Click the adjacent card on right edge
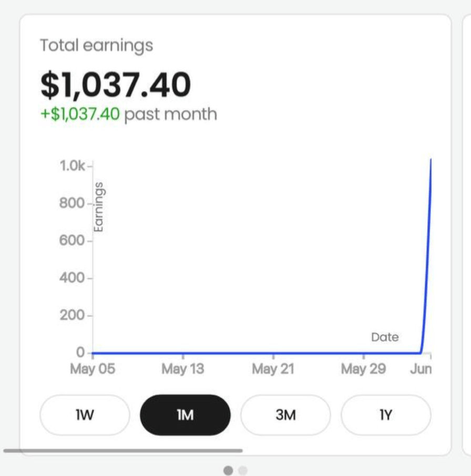This screenshot has height=476, width=471. tap(467, 231)
